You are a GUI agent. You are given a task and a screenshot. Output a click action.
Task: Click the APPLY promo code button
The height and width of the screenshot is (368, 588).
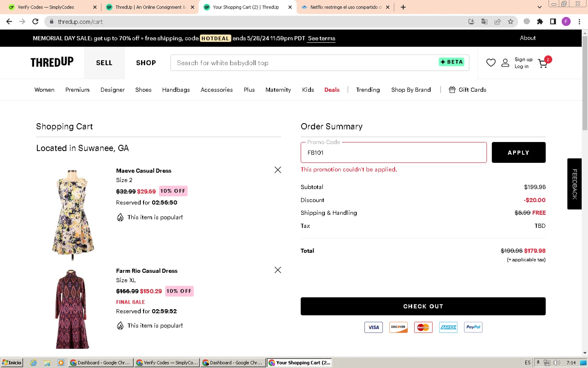pos(519,153)
